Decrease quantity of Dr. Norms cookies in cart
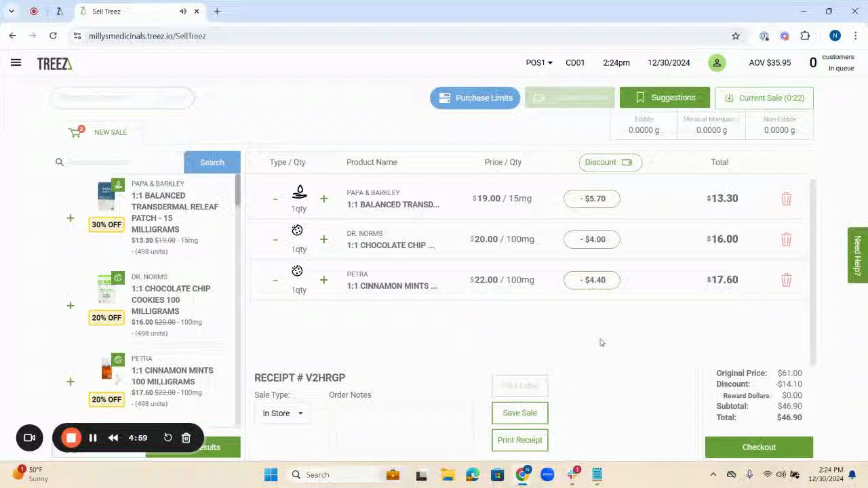 (x=275, y=239)
